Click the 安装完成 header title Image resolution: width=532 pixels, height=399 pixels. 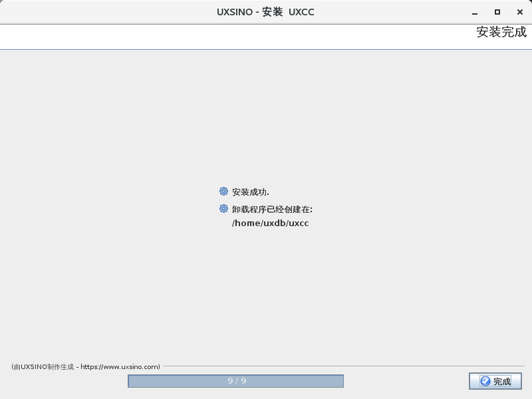[x=501, y=32]
